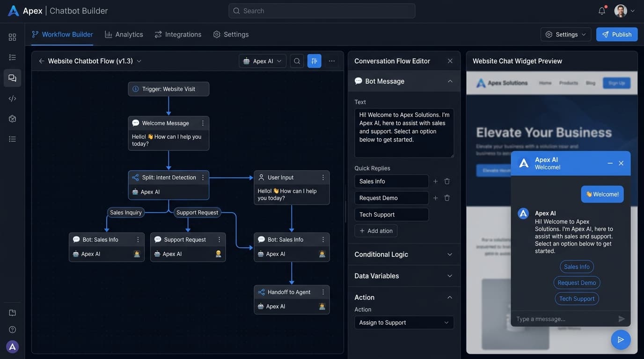Activate the auto-layout flow icon in the toolbar
The width and height of the screenshot is (644, 359).
313,60
